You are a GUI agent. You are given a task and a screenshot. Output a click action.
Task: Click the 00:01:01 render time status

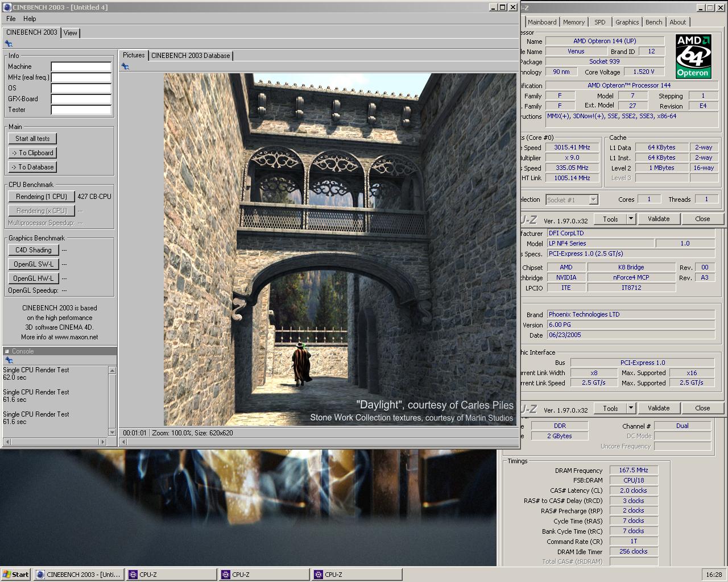tap(135, 433)
